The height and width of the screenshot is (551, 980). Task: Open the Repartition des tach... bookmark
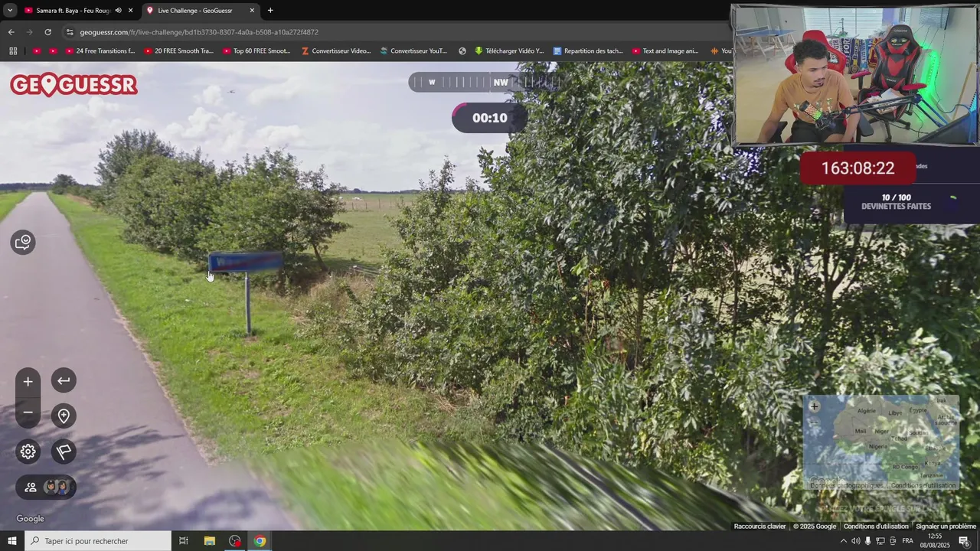click(588, 51)
